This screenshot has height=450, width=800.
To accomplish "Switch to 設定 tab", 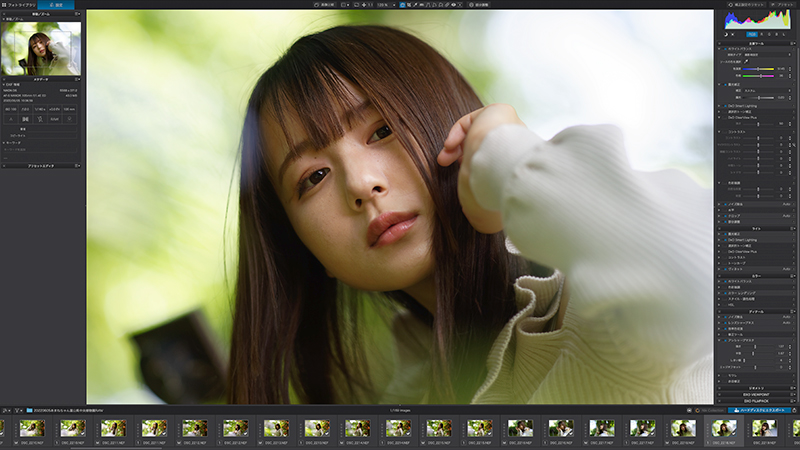I will 56,5.
